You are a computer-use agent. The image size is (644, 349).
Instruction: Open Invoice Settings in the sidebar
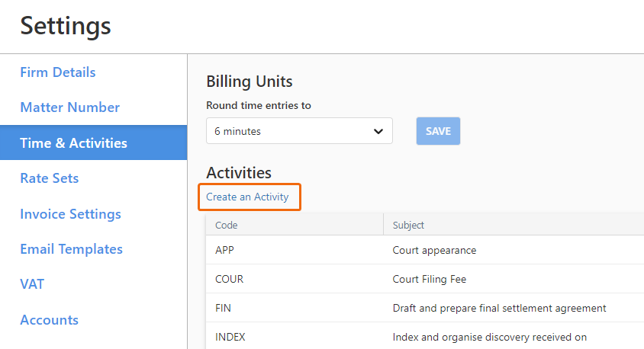coord(71,213)
